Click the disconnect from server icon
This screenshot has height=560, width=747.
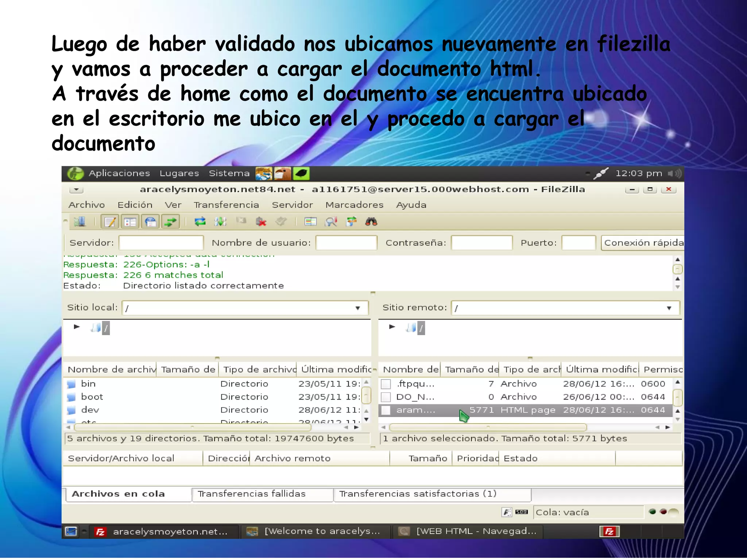pos(261,222)
